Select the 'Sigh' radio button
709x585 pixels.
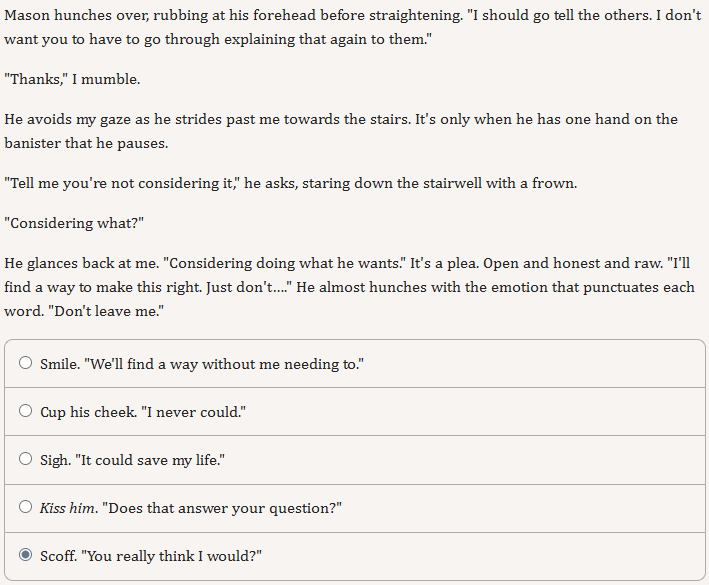tap(26, 459)
